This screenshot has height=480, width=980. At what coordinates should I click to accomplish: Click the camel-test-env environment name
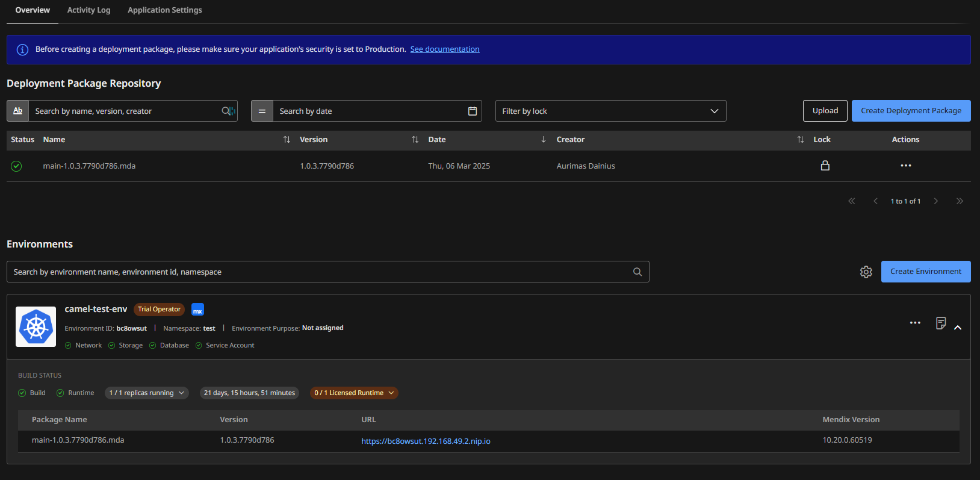pos(96,309)
